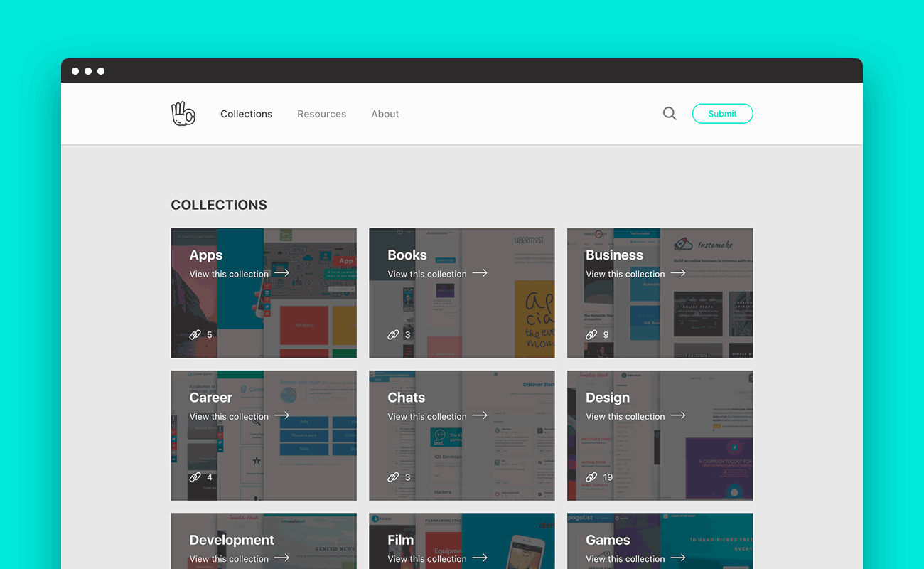
Task: Open the Apps collection title
Action: [206, 255]
